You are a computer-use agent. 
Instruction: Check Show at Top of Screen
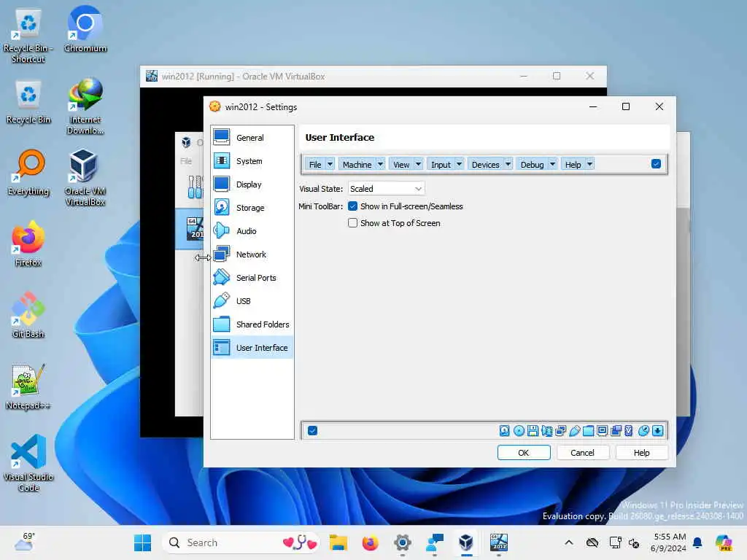click(x=352, y=223)
